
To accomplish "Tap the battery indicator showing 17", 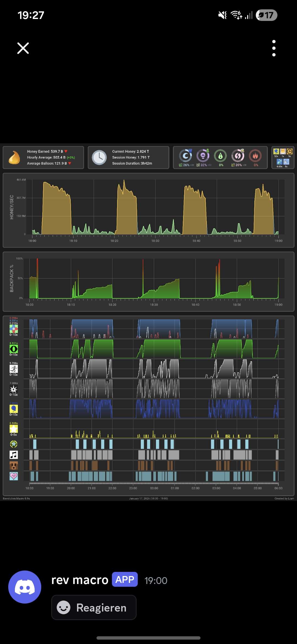I will coord(266,15).
